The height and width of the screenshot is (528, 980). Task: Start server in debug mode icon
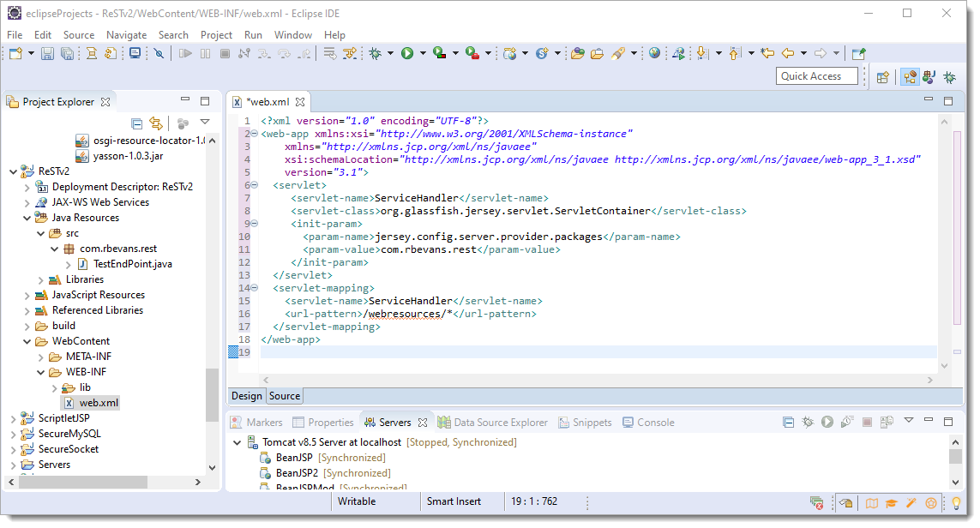[x=808, y=423]
